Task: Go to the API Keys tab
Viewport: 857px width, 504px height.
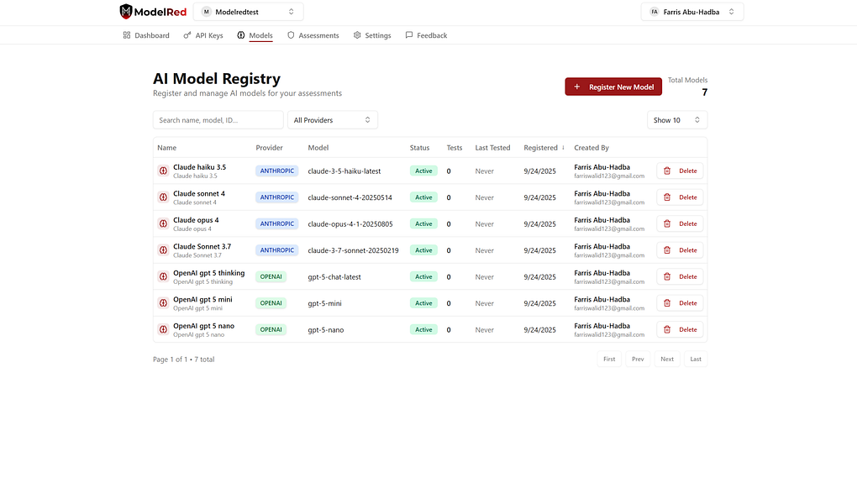Action: click(x=203, y=35)
